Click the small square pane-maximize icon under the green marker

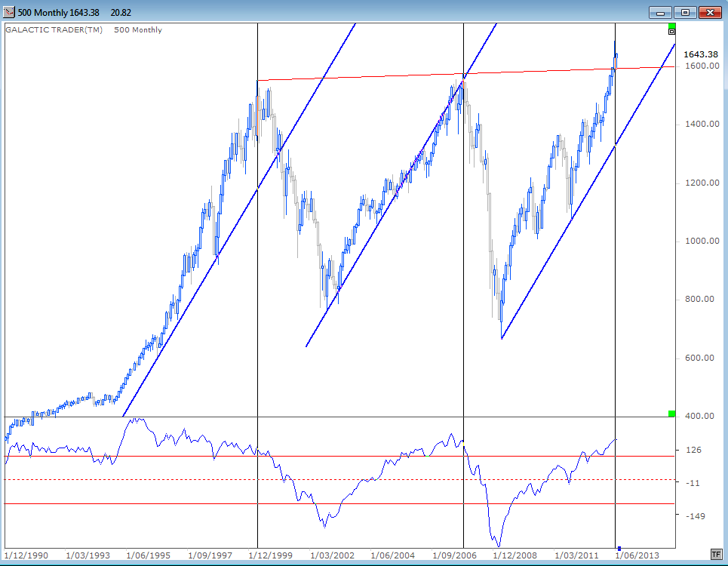click(x=671, y=32)
